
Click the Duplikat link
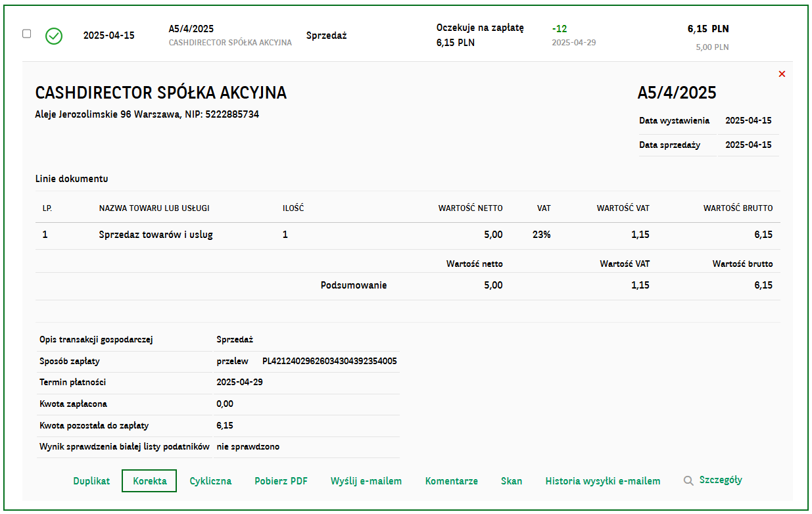91,481
